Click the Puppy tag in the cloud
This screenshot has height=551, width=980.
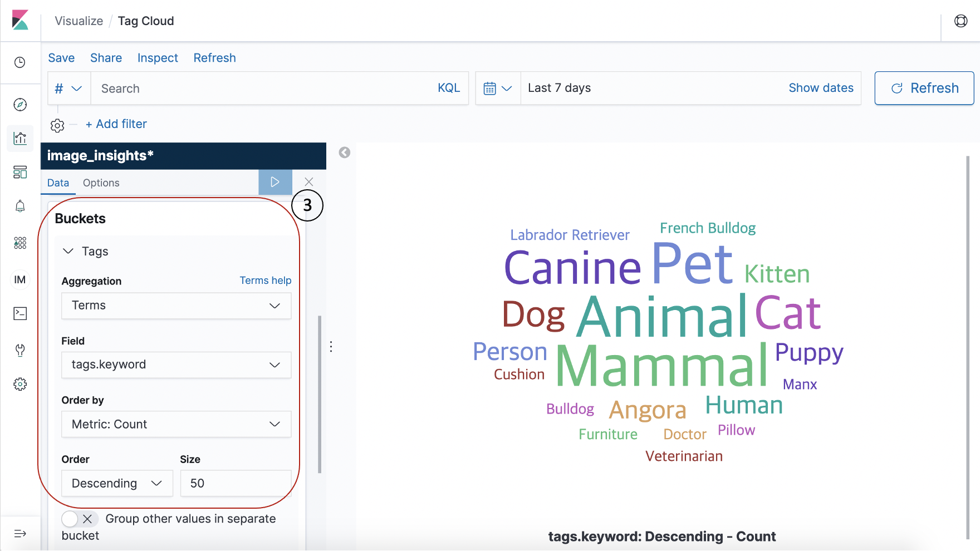[809, 353]
